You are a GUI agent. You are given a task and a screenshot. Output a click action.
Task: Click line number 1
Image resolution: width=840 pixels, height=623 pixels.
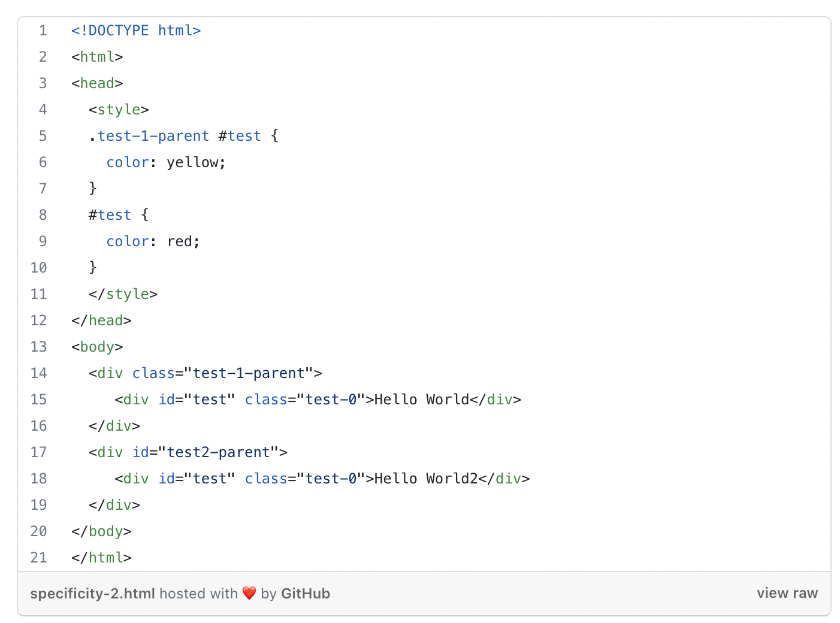pos(43,30)
